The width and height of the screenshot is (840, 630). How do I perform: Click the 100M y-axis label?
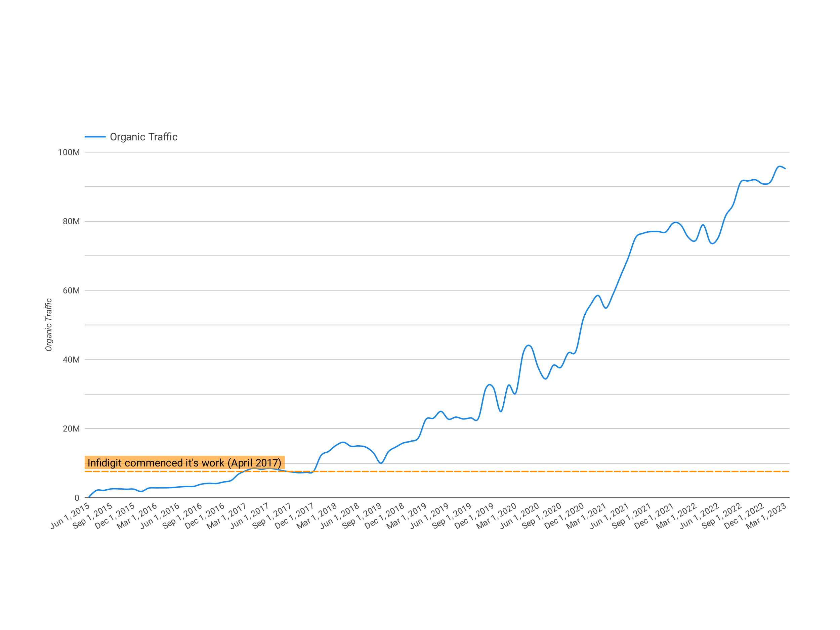coord(69,152)
